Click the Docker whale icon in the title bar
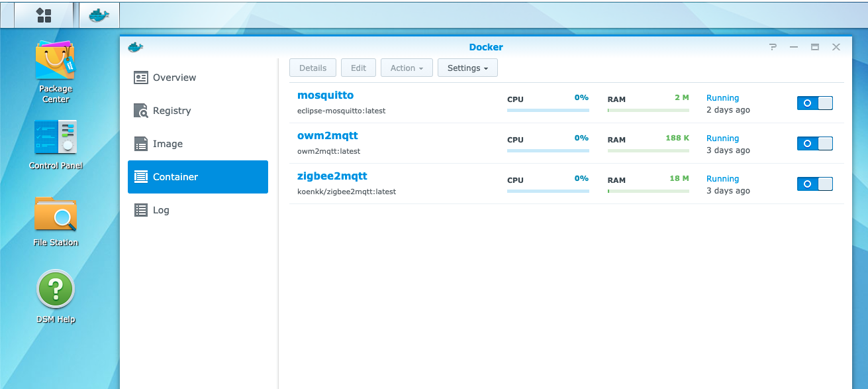The height and width of the screenshot is (389, 868). pos(136,47)
